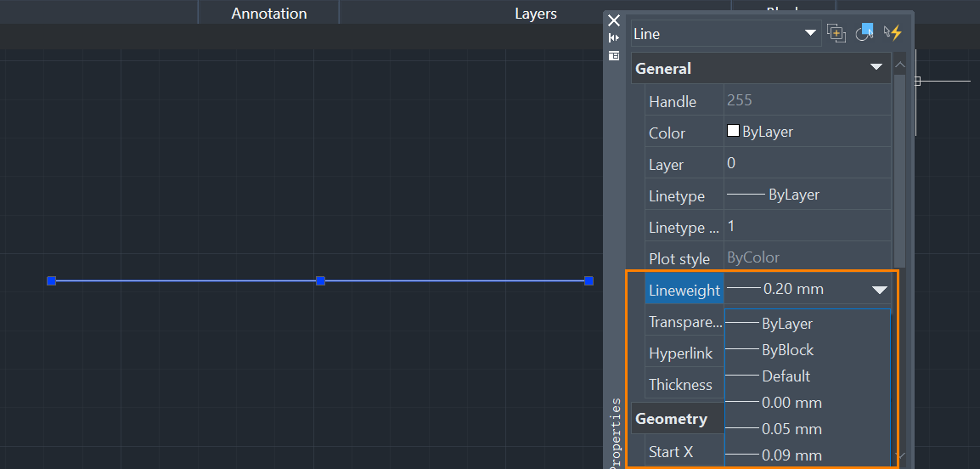Select the Transparency property row

pos(684,322)
